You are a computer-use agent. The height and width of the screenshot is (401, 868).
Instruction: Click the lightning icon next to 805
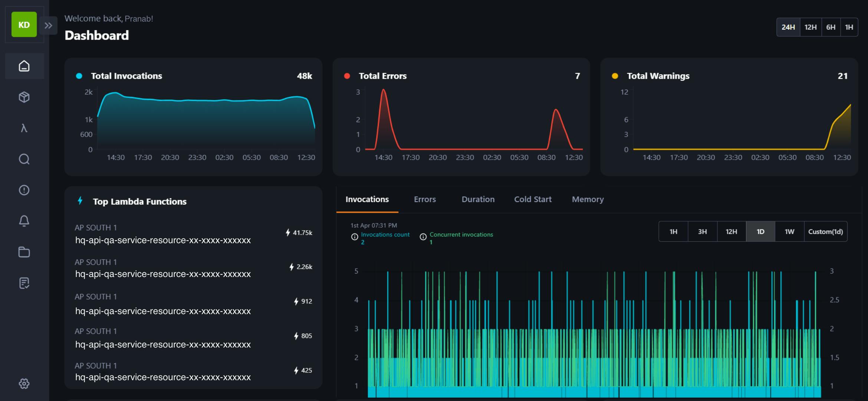296,336
